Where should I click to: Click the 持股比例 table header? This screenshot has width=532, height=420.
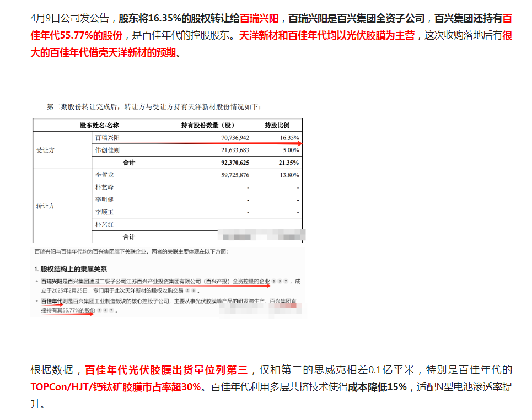(x=277, y=125)
